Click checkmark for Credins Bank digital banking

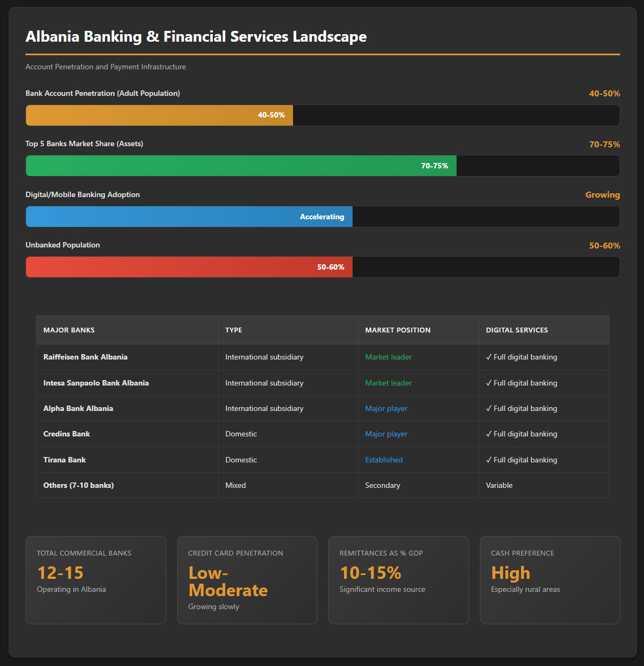coord(489,434)
